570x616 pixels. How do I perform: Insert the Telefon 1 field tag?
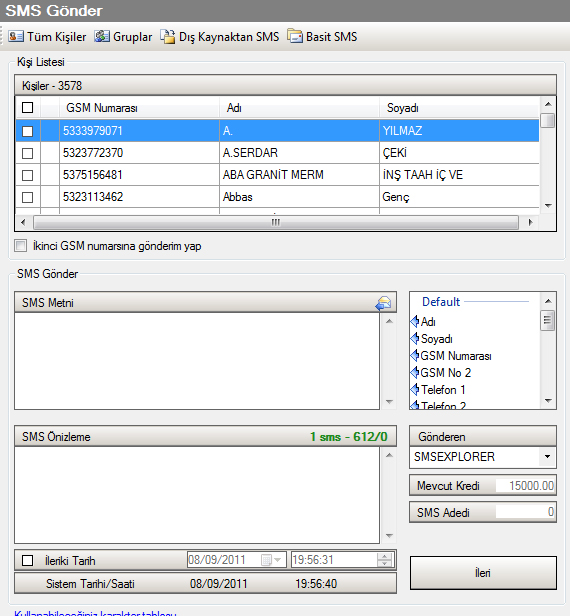(438, 390)
